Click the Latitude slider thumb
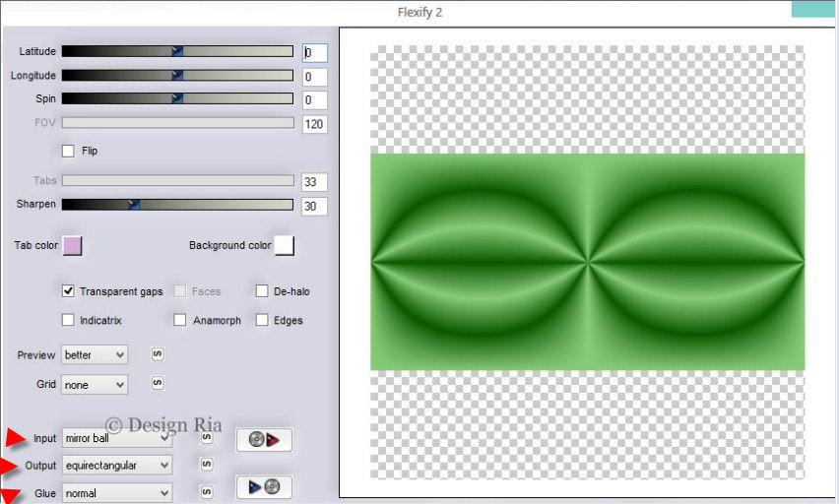 (x=177, y=51)
